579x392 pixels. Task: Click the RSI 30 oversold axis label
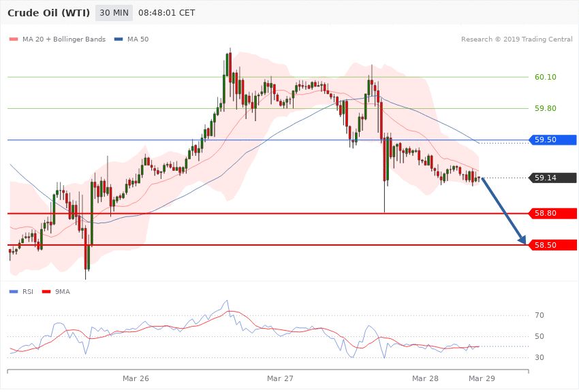539,358
